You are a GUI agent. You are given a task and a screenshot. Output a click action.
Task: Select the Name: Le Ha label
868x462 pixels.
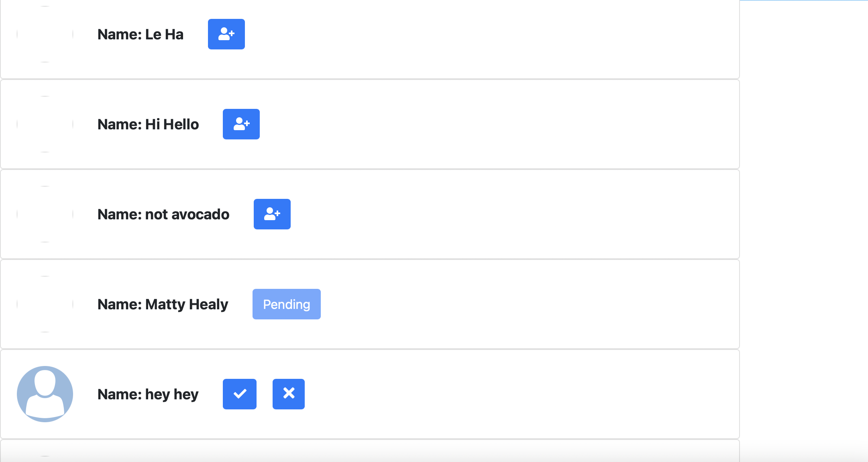[x=141, y=35]
